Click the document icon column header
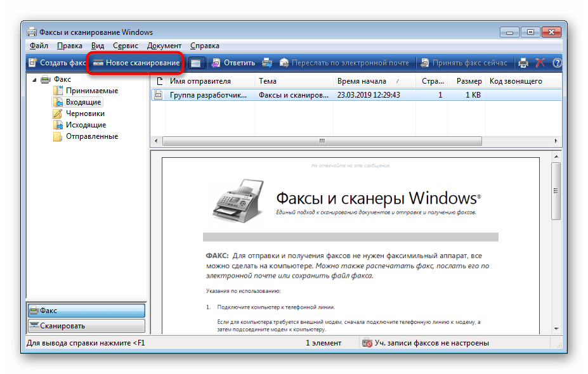The width and height of the screenshot is (588, 374). [x=159, y=81]
